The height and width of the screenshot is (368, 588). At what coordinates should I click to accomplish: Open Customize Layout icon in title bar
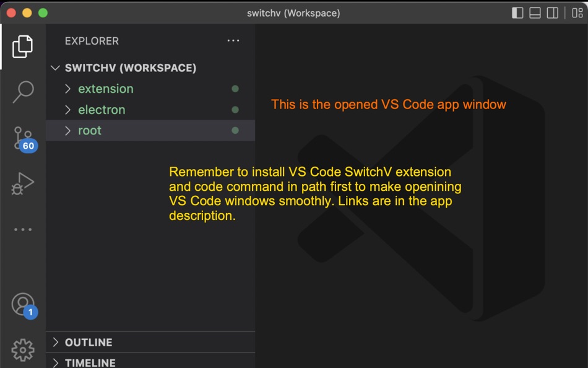click(x=577, y=13)
